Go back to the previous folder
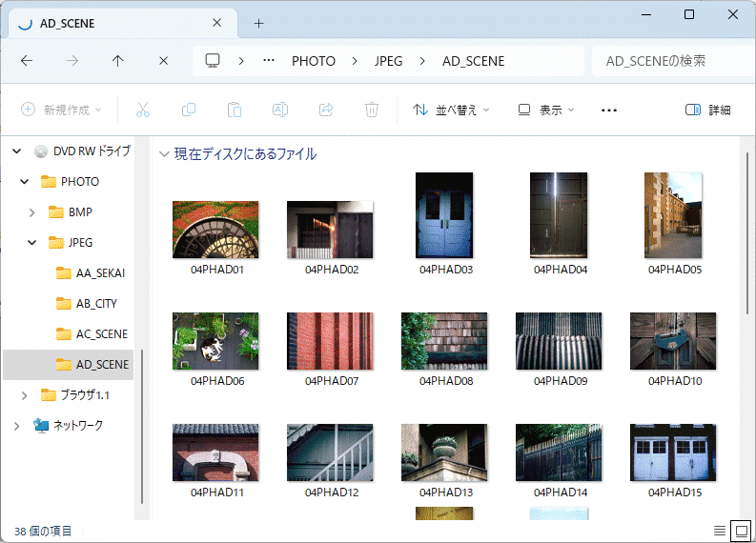The height and width of the screenshot is (543, 756). click(x=27, y=61)
